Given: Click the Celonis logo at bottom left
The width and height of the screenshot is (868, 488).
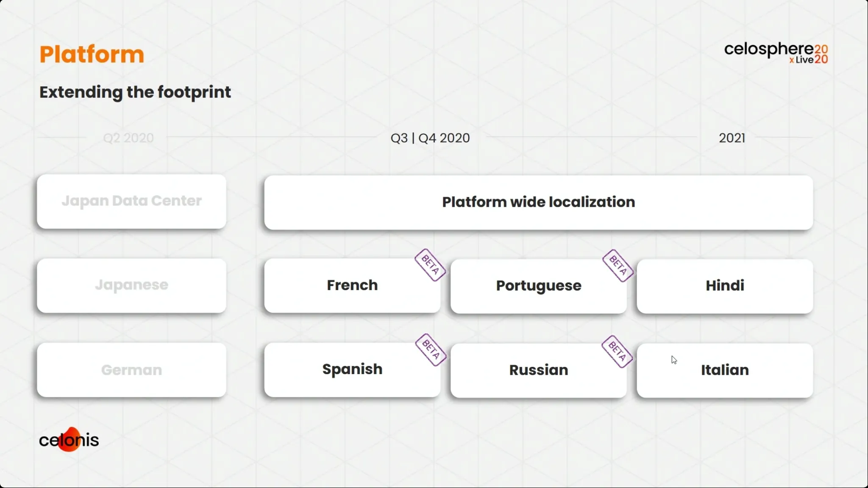Looking at the screenshot, I should pos(69,439).
